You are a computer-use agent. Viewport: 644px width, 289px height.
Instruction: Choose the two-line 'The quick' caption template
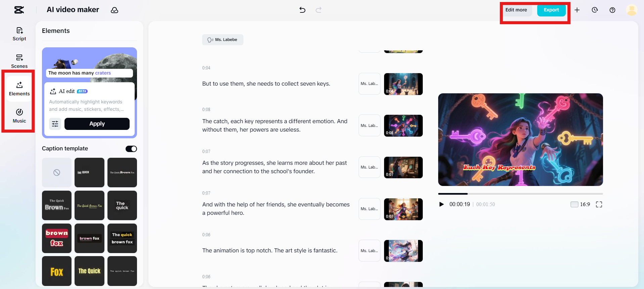[x=122, y=205]
